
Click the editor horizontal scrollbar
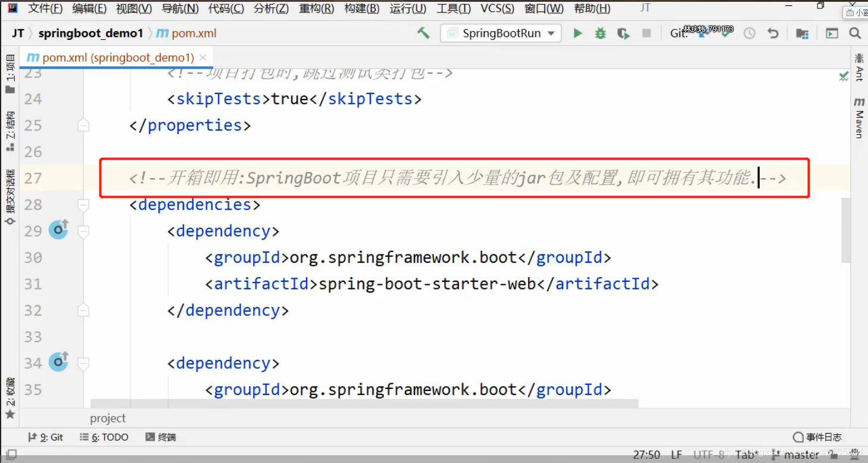click(x=364, y=403)
